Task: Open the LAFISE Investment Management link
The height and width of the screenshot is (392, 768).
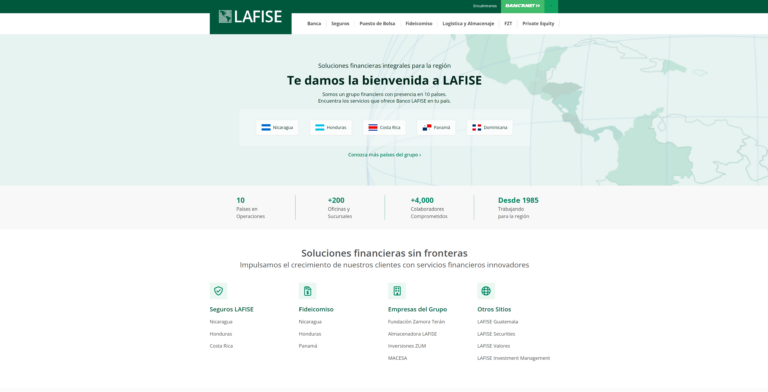Action: pyautogui.click(x=514, y=358)
